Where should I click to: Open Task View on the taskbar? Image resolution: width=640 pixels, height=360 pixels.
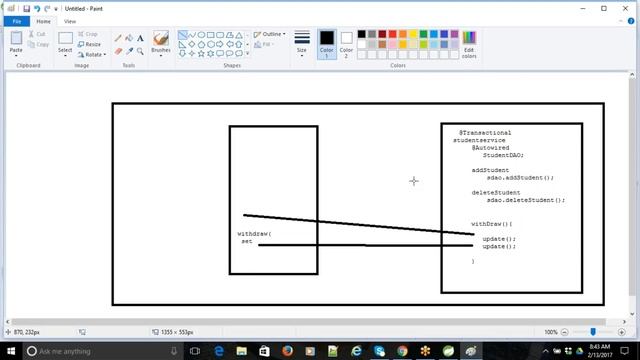tap(195, 351)
